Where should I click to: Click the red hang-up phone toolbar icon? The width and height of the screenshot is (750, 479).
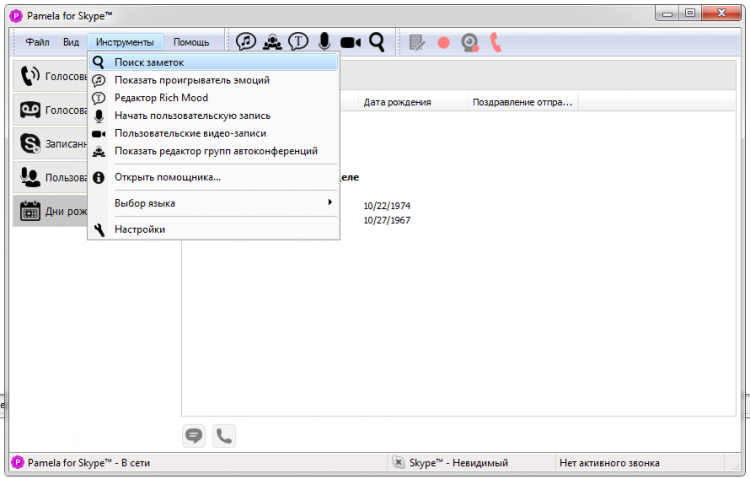pos(496,43)
